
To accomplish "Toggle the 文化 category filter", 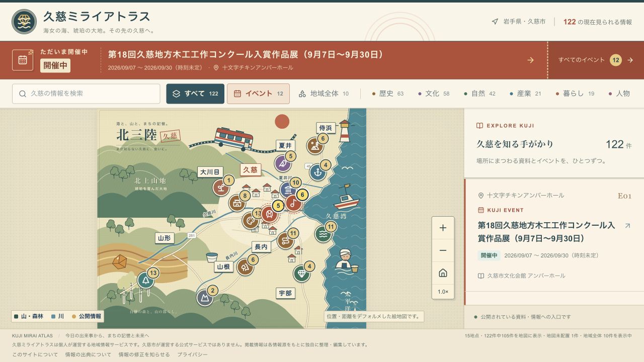I will [x=433, y=94].
